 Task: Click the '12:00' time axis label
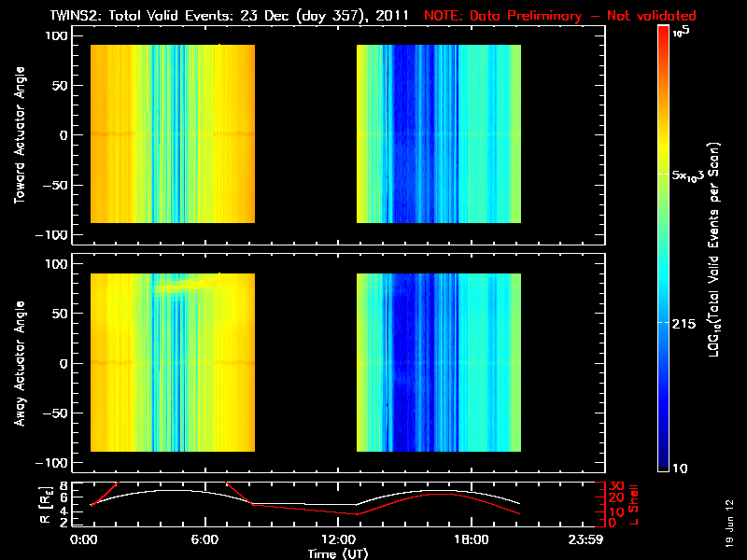(x=338, y=539)
